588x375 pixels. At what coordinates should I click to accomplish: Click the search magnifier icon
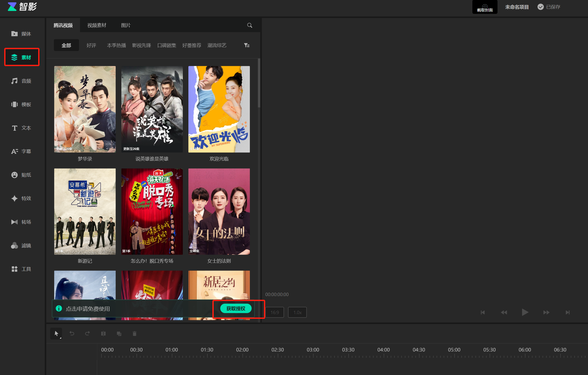(250, 25)
